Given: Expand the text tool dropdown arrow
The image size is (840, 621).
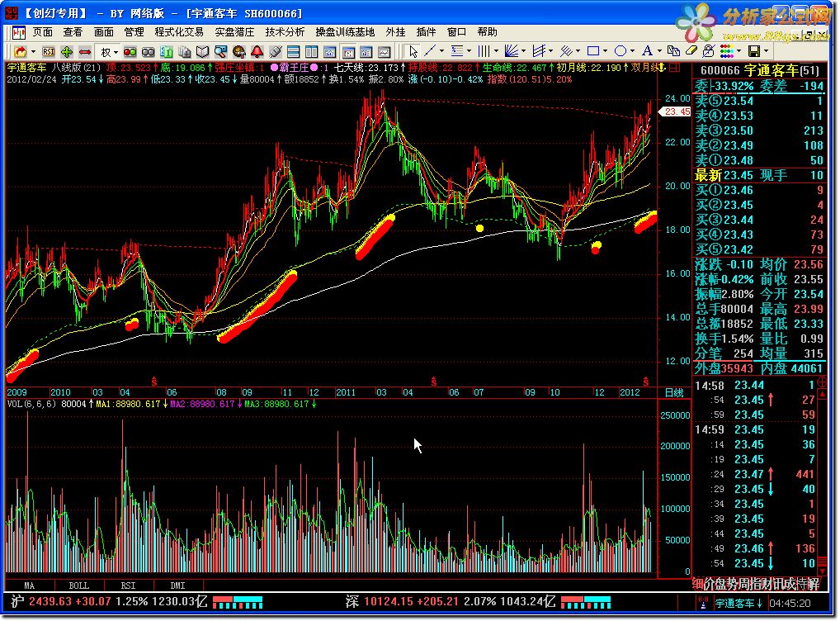Looking at the screenshot, I should 659,51.
